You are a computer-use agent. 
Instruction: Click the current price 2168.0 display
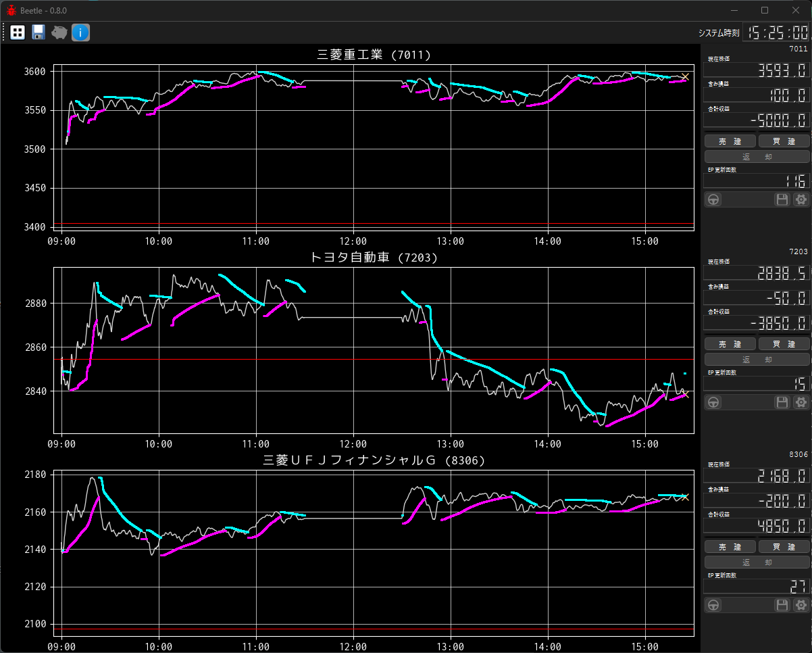757,476
